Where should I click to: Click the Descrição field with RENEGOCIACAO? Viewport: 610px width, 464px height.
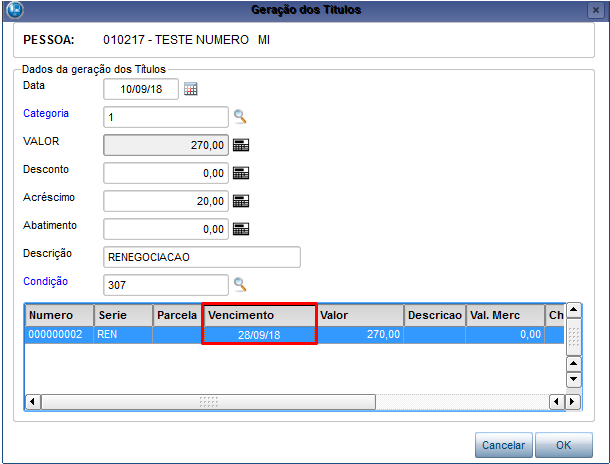pyautogui.click(x=202, y=257)
